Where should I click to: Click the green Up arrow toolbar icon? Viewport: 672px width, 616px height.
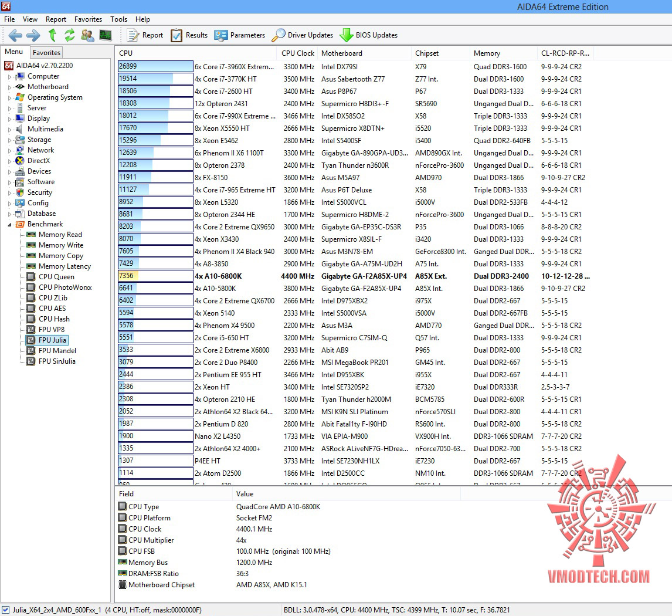[x=52, y=35]
